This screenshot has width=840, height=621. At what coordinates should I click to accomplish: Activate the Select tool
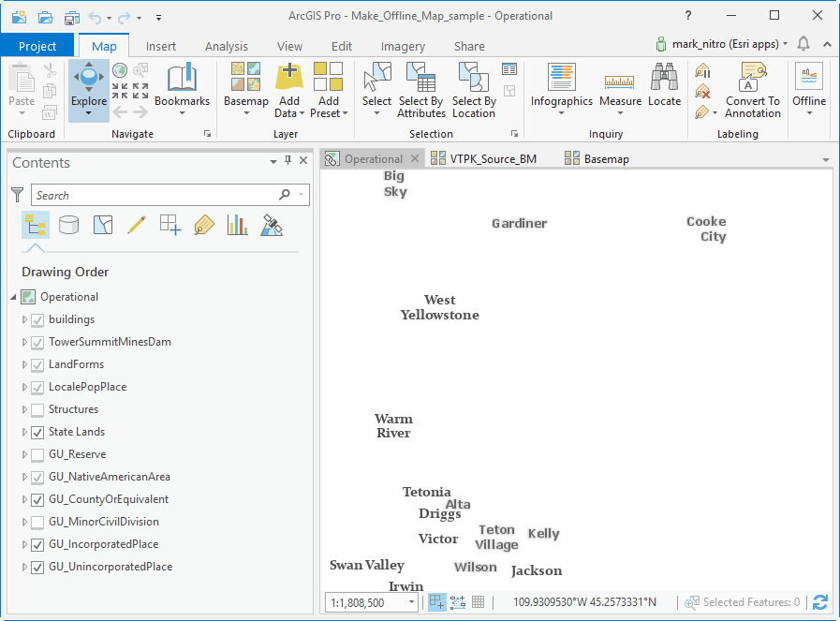pos(376,89)
